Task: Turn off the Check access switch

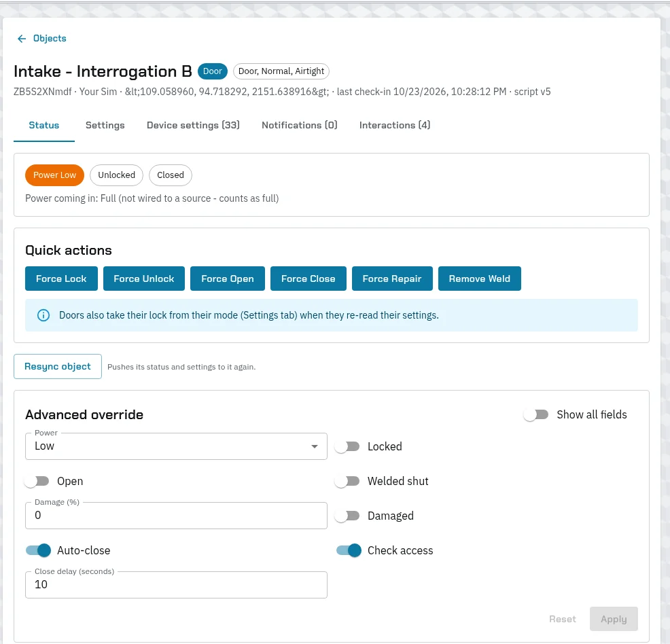Action: [349, 550]
